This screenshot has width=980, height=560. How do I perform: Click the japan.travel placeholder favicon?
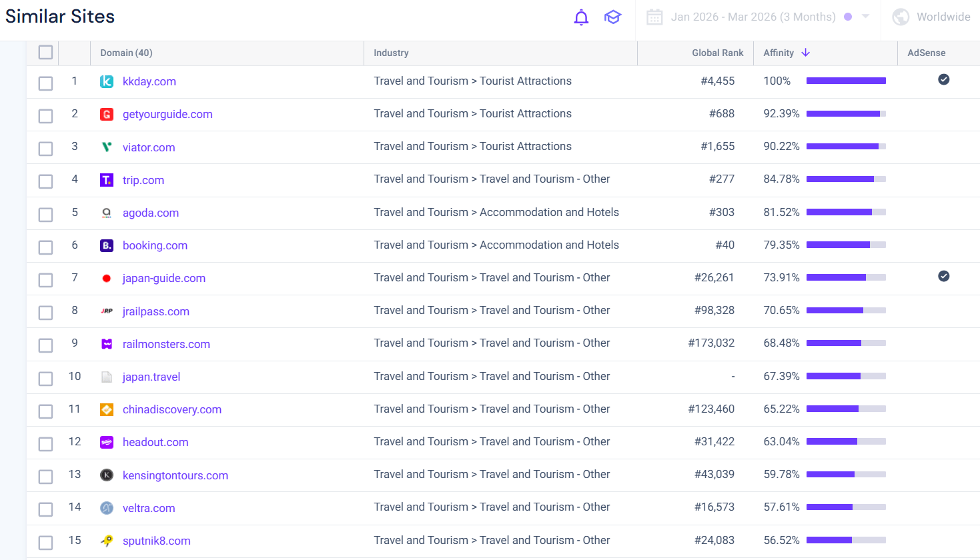[107, 377]
